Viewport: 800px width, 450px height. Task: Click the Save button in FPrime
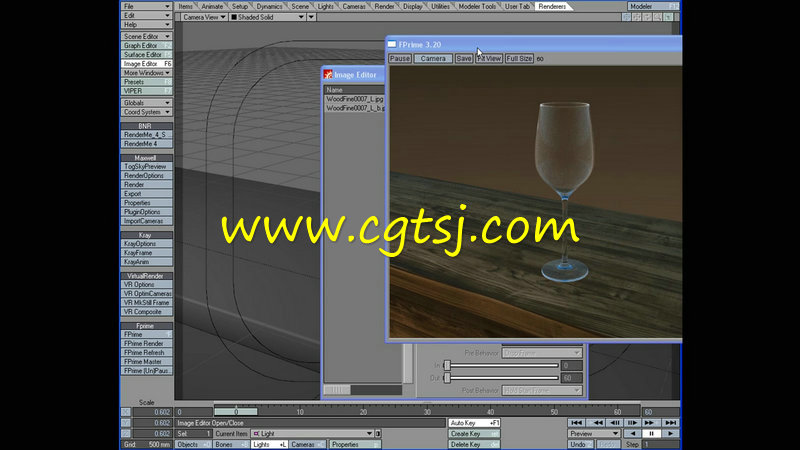click(464, 59)
